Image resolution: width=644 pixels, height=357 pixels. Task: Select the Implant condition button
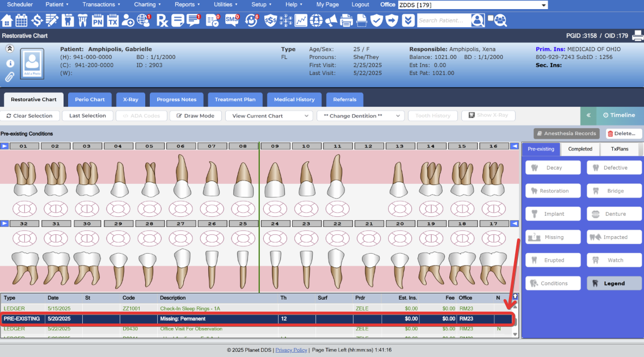pyautogui.click(x=553, y=214)
